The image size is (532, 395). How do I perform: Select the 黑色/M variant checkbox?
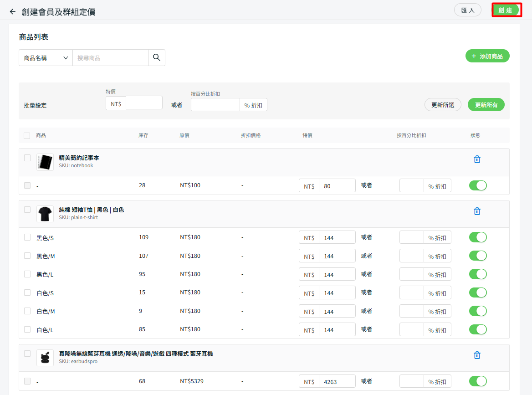coord(27,256)
